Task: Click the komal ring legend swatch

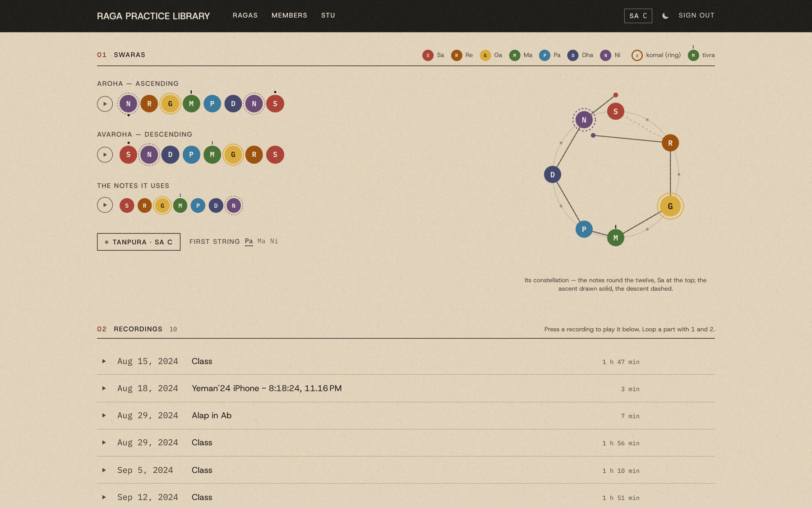Action: [637, 56]
